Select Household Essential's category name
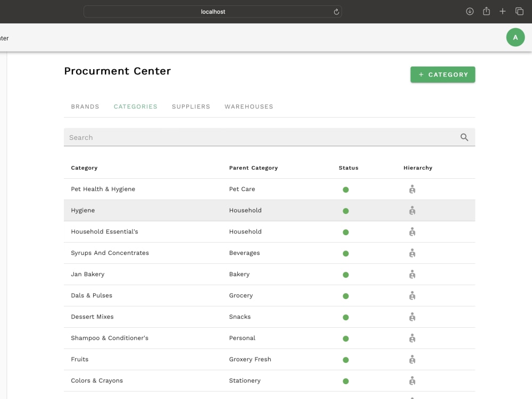This screenshot has width=532, height=399. pos(104,232)
